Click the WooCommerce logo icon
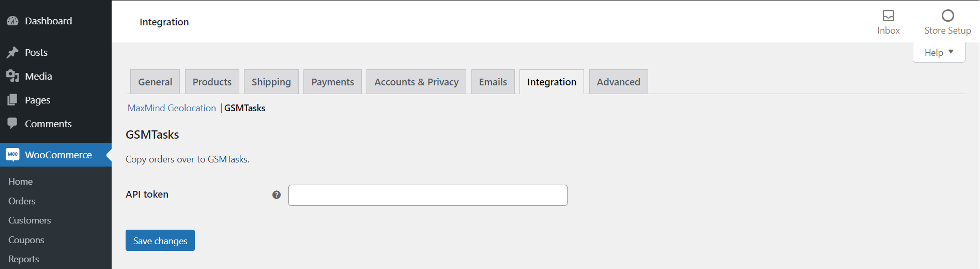 coord(12,155)
